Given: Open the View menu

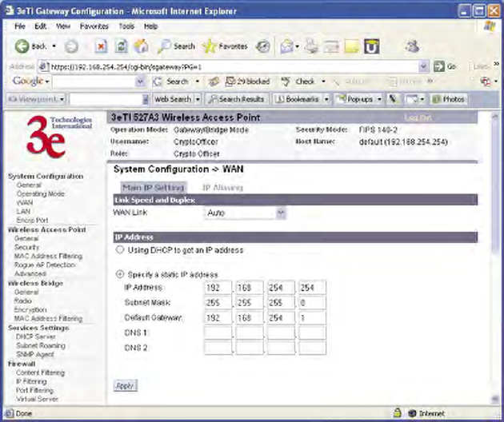Looking at the screenshot, I should tap(63, 26).
